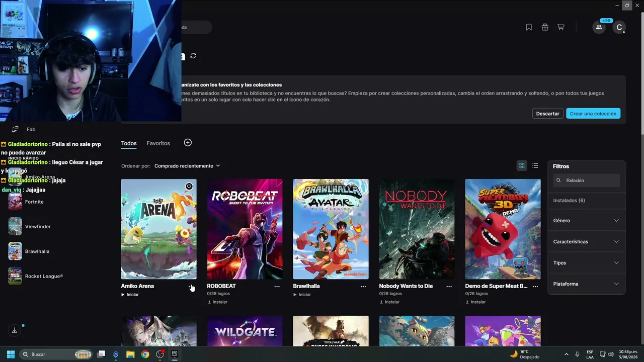Open the weather widget showing 16°C
This screenshot has width=644, height=362.
(524, 354)
